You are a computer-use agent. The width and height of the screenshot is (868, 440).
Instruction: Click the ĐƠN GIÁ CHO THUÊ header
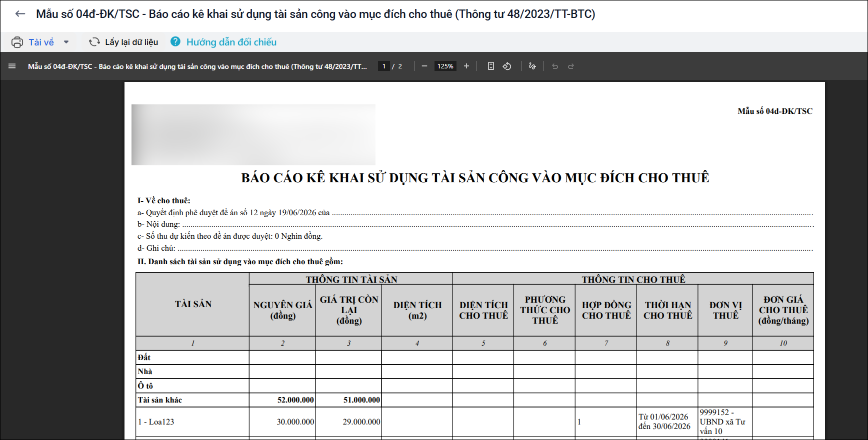tap(783, 310)
